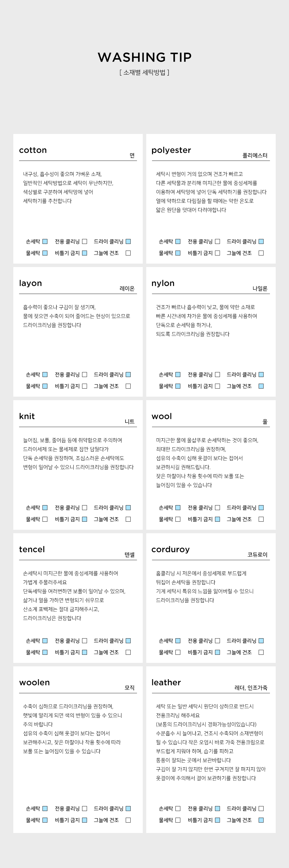Toggle knit 비틀기 금지 checkbox

(85, 519)
